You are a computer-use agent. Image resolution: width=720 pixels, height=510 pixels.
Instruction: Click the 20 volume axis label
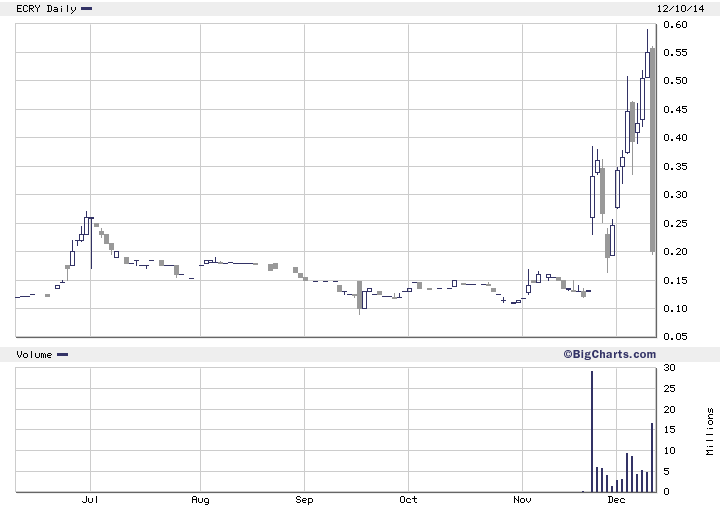669,409
